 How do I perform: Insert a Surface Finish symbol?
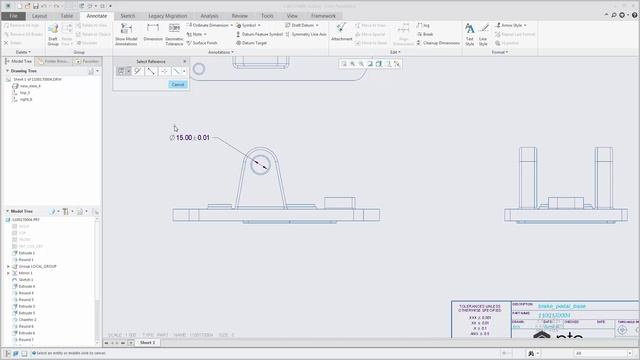point(202,43)
